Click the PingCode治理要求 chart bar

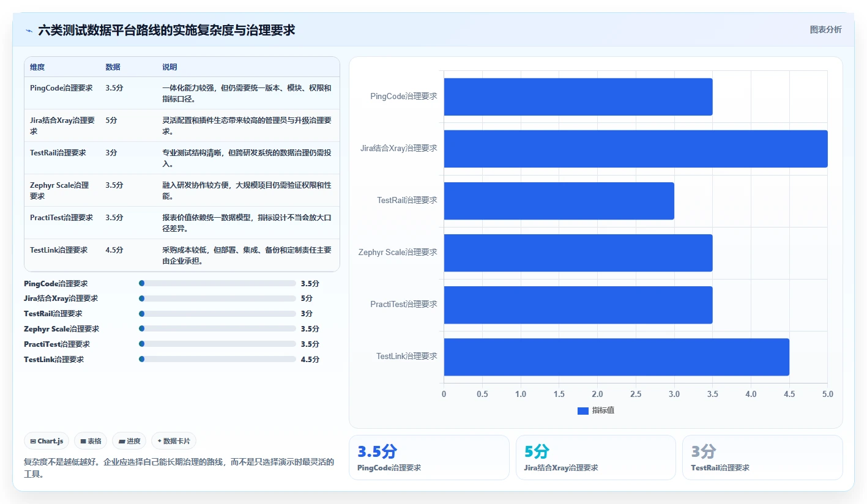(x=578, y=97)
